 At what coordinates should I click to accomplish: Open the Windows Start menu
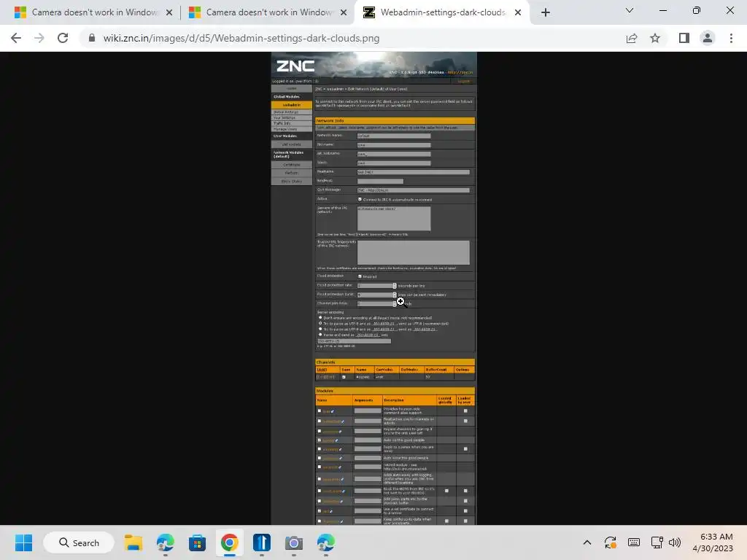23,542
